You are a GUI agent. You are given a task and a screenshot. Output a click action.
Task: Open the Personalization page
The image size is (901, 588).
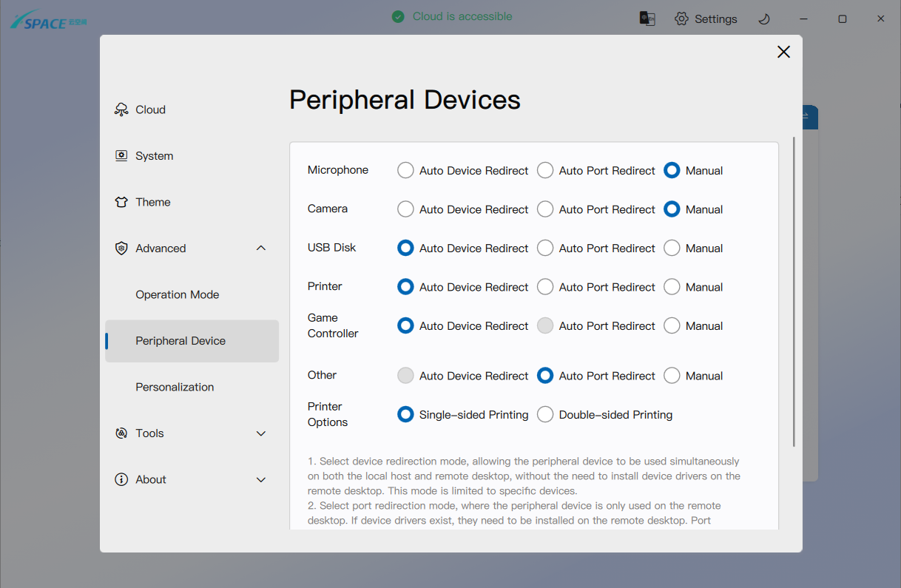[175, 387]
